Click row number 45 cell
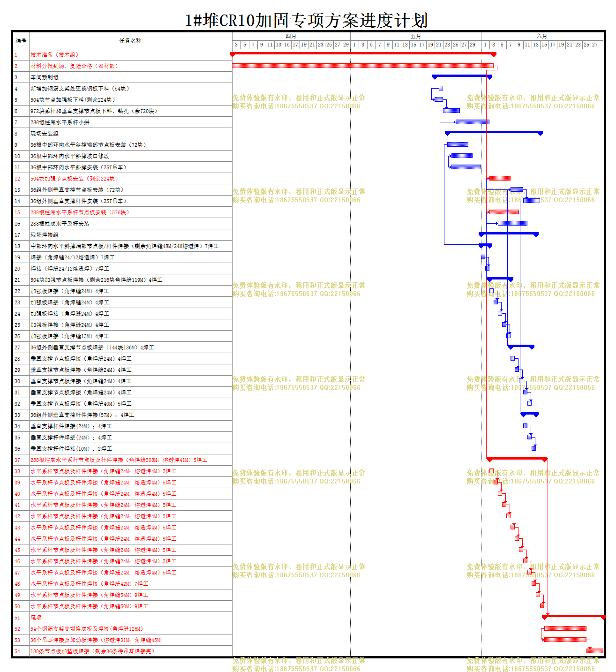616x672 pixels. point(21,550)
